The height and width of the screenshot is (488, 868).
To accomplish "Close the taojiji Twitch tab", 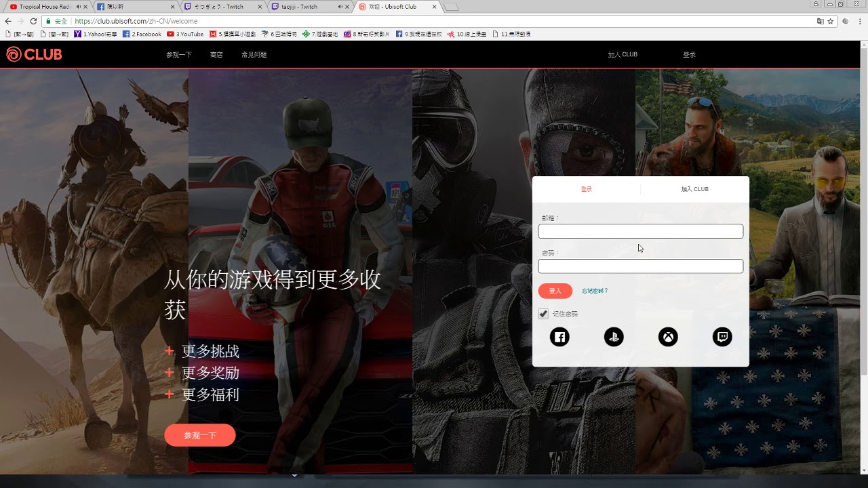I will pyautogui.click(x=347, y=7).
